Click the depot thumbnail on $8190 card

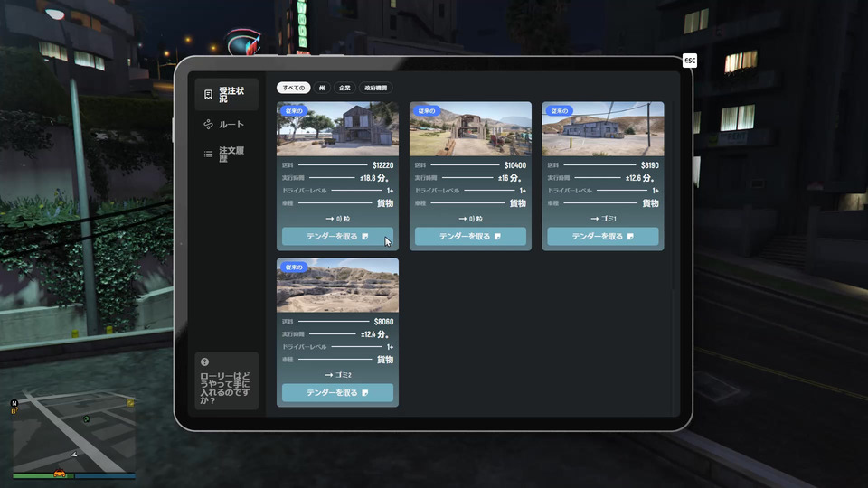pos(603,129)
